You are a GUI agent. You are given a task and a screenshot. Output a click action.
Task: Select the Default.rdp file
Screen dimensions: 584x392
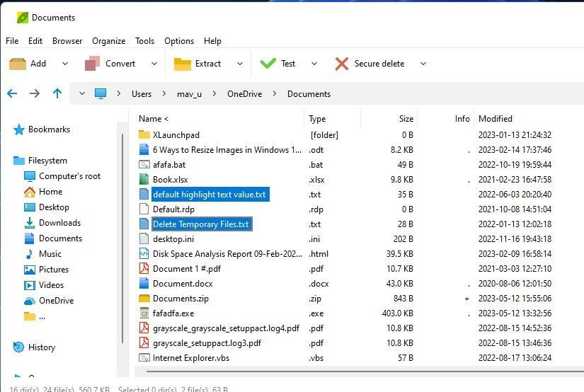point(173,209)
